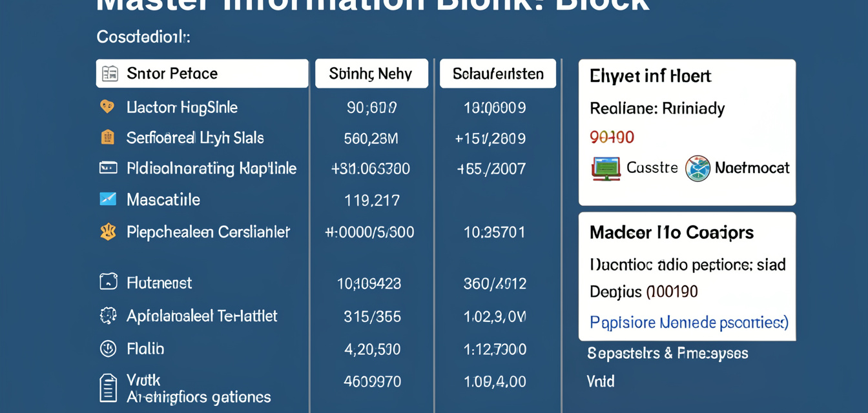
Task: Click the Ansingfiors gationes label
Action: click(199, 397)
